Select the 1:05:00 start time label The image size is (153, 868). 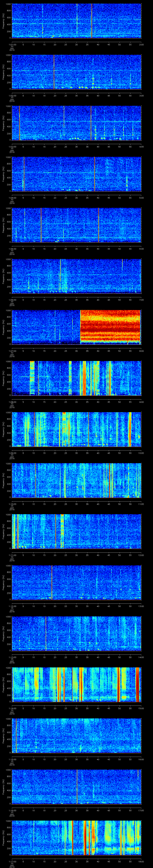12,249
